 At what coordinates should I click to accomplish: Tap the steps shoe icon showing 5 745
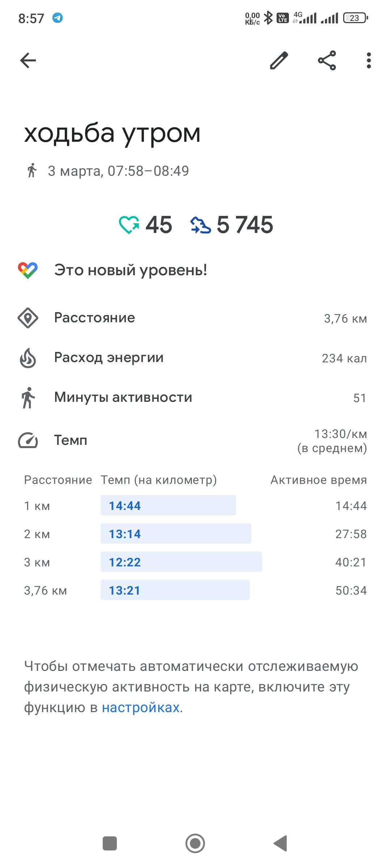coord(201,225)
